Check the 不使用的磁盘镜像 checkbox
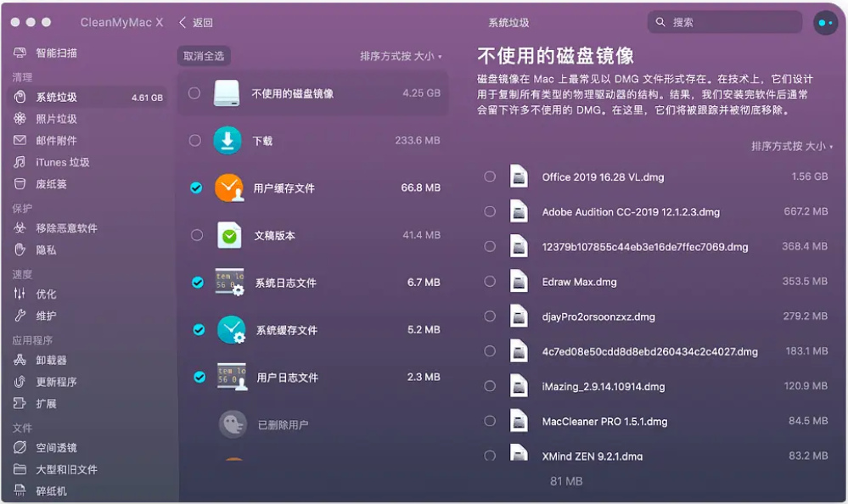 coord(194,93)
